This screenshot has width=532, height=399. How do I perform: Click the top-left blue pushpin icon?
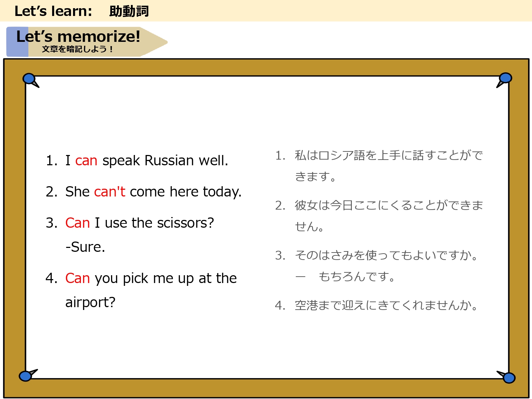[x=28, y=79]
